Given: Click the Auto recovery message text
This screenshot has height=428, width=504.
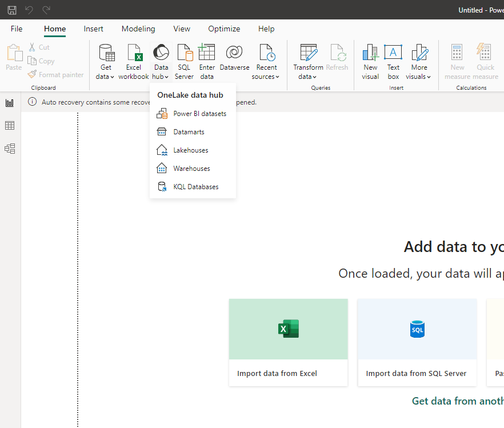Looking at the screenshot, I should pos(96,102).
